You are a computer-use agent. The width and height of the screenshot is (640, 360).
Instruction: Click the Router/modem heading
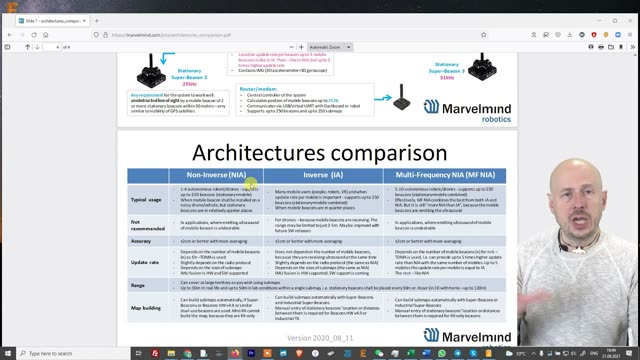click(258, 89)
